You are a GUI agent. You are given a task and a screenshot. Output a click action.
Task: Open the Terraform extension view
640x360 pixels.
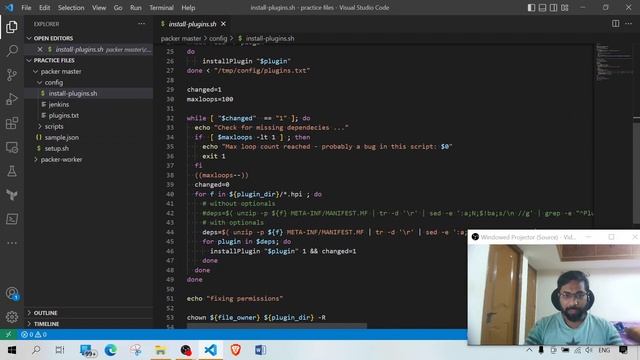tap(12, 195)
